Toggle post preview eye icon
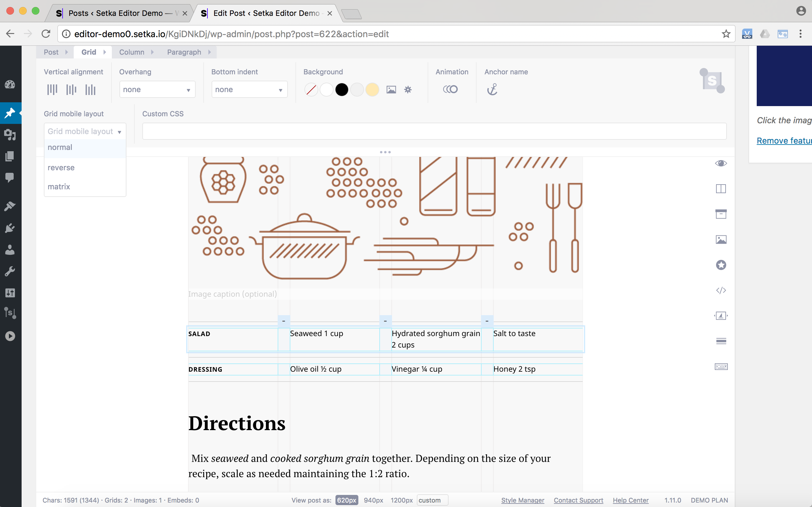The width and height of the screenshot is (812, 507). pos(721,163)
